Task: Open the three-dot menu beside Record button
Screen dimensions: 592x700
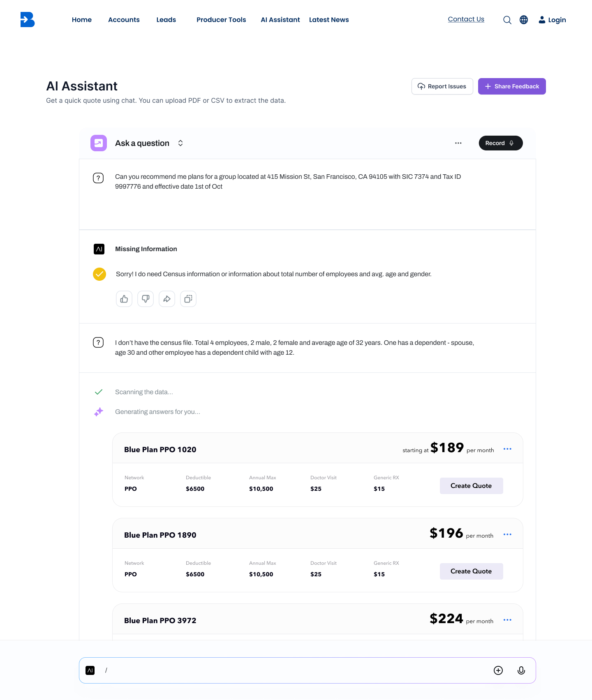Action: (458, 143)
